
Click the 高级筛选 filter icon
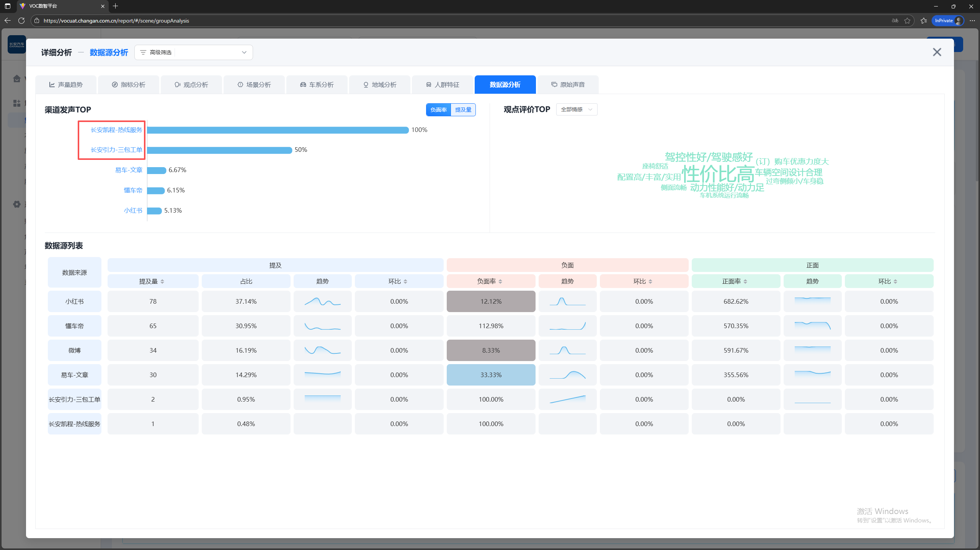tap(143, 52)
